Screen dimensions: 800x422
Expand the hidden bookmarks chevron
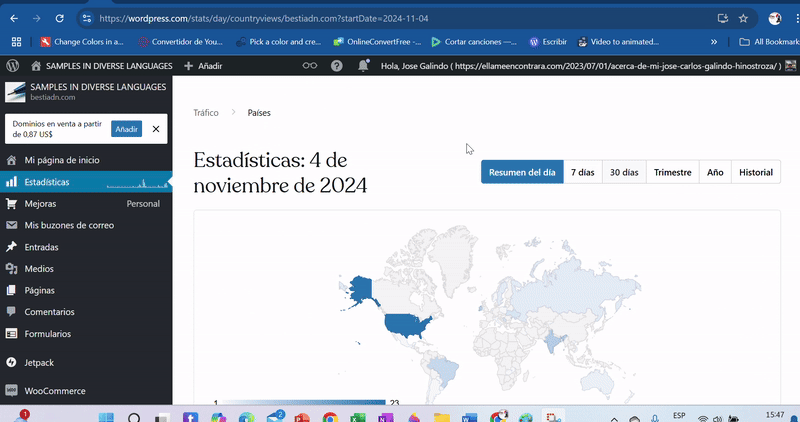pyautogui.click(x=713, y=42)
